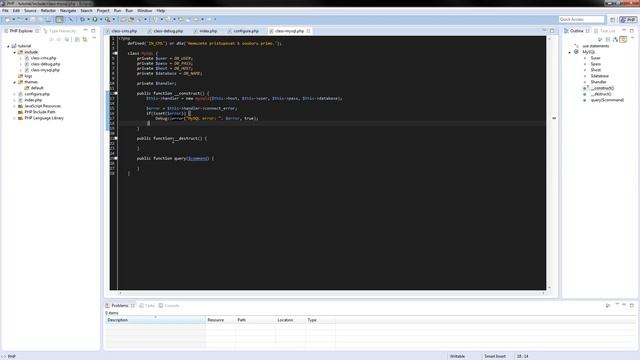This screenshot has height=360, width=640.
Task: Click the MySQL class icon in Outline
Action: (x=576, y=52)
